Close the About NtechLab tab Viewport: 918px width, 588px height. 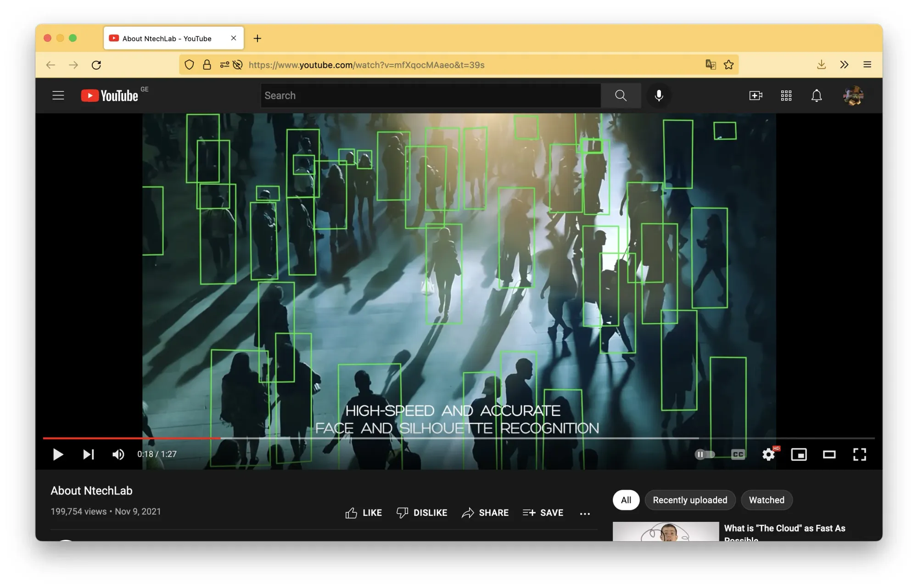[234, 38]
